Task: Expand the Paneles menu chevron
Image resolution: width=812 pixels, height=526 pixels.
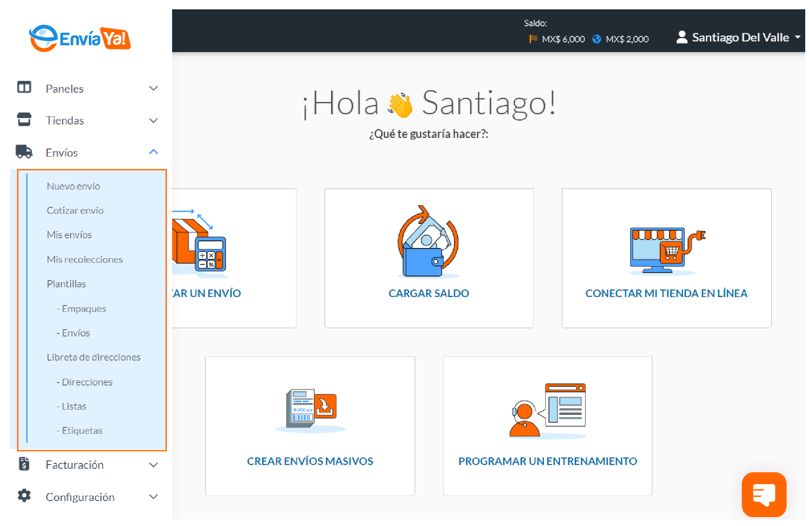Action: click(154, 88)
